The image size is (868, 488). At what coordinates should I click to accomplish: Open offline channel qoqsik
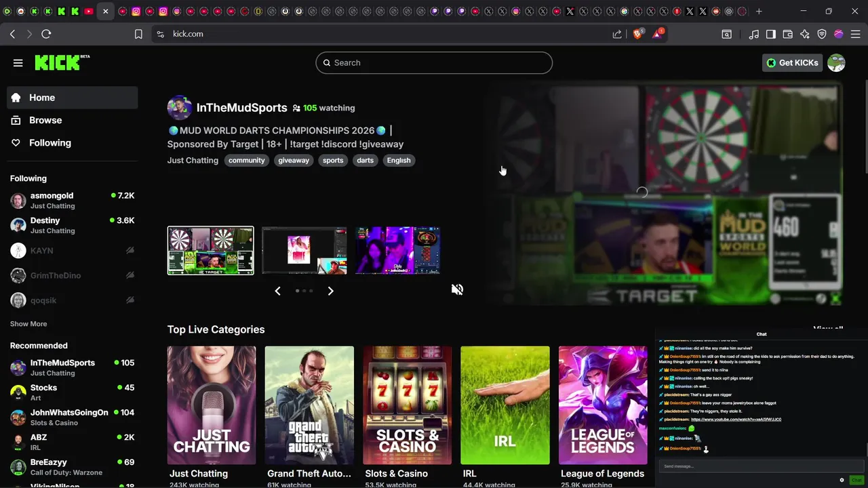point(73,300)
